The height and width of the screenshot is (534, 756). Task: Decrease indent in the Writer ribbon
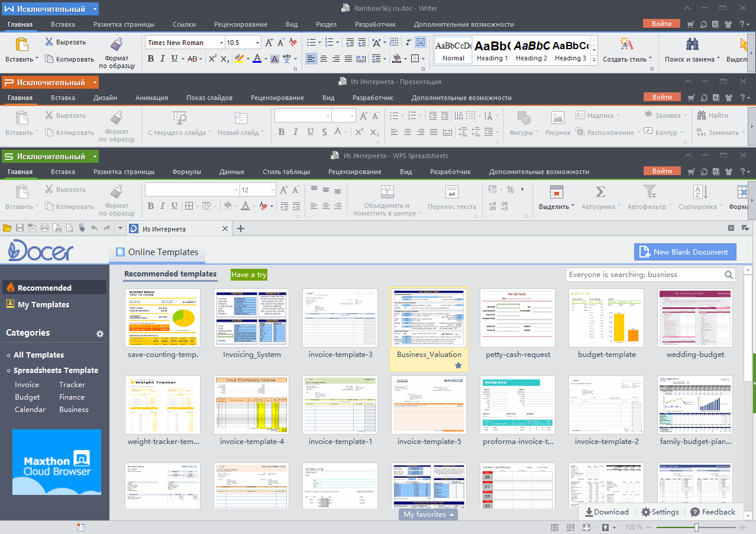(349, 42)
